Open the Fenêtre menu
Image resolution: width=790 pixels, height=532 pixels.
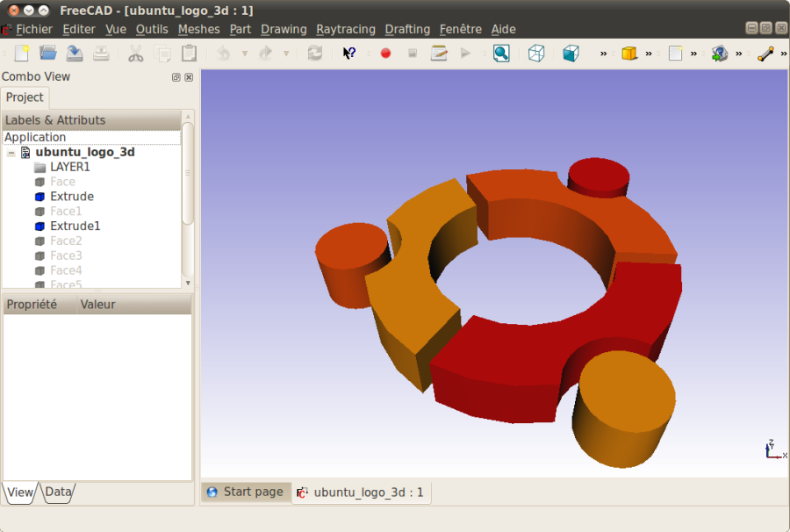tap(461, 29)
